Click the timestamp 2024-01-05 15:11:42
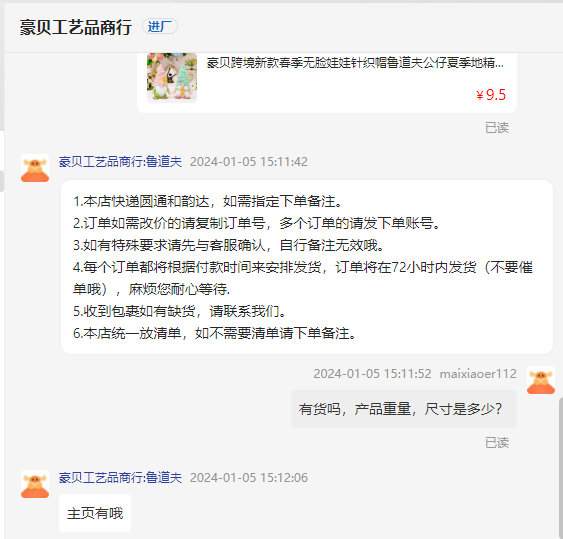The height and width of the screenshot is (539, 563). 248,162
